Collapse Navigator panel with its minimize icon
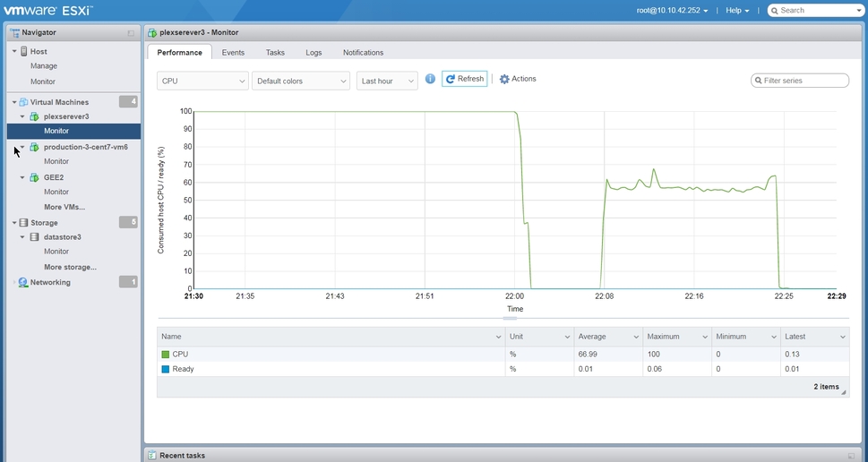 click(x=131, y=33)
